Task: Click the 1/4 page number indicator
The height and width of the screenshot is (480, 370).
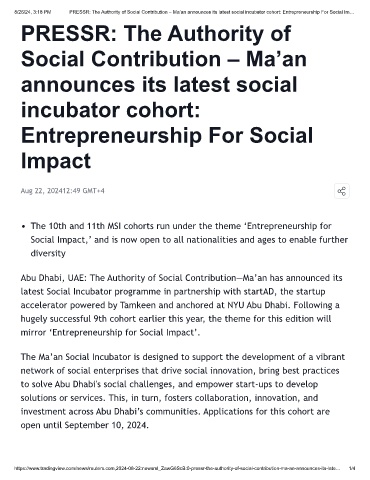Action: point(352,468)
